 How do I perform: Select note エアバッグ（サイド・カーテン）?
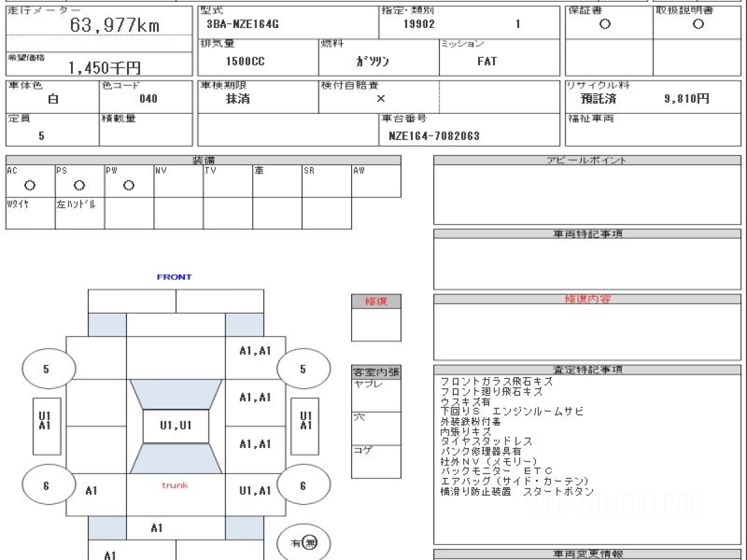(x=514, y=482)
